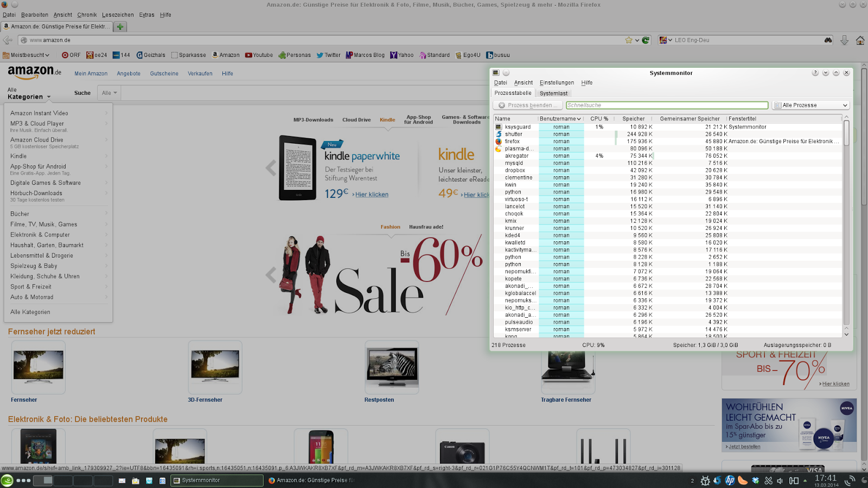This screenshot has width=868, height=488.
Task: Reload the page with the green refresh icon
Action: click(646, 40)
